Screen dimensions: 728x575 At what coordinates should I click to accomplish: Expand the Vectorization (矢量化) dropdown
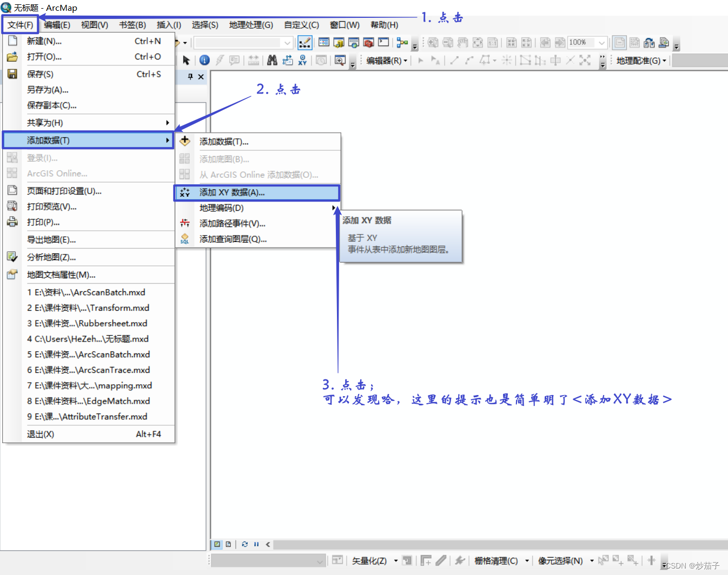375,561
